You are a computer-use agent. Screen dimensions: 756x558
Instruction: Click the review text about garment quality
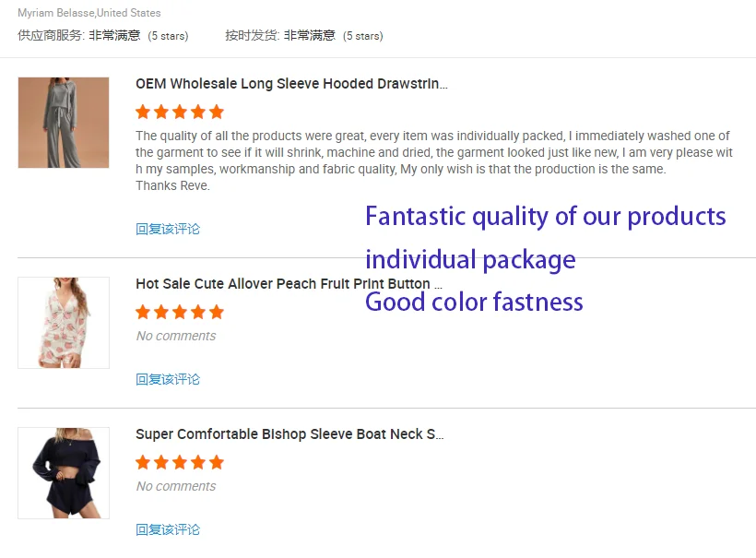pos(433,152)
